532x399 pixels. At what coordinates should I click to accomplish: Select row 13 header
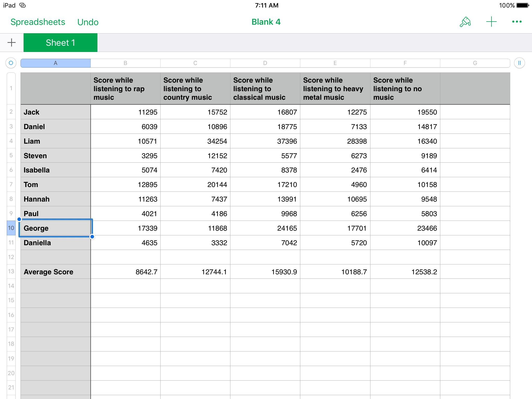click(11, 271)
